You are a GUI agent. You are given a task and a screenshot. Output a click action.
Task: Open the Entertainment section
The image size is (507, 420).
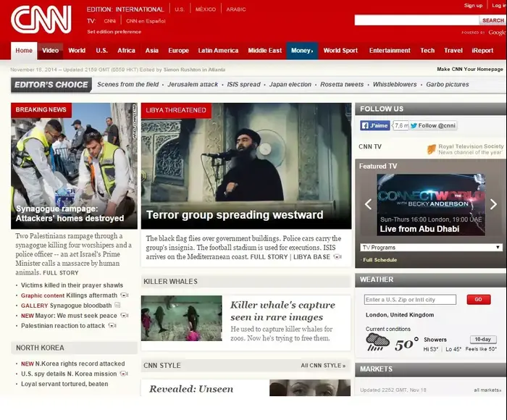[390, 51]
